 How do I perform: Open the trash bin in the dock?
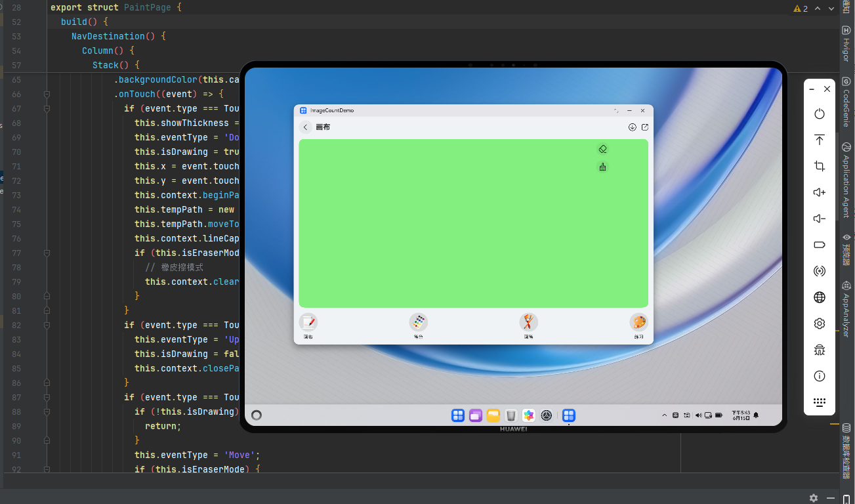(511, 415)
